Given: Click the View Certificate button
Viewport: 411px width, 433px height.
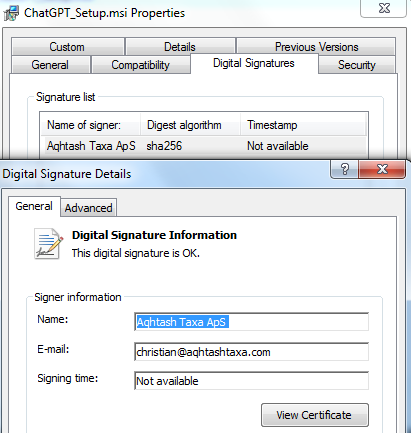Looking at the screenshot, I should pos(315,415).
